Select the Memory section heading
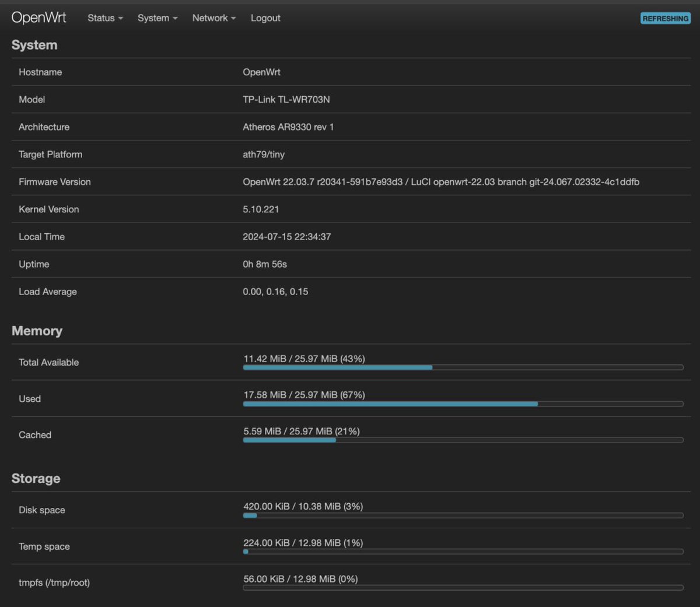 (37, 331)
